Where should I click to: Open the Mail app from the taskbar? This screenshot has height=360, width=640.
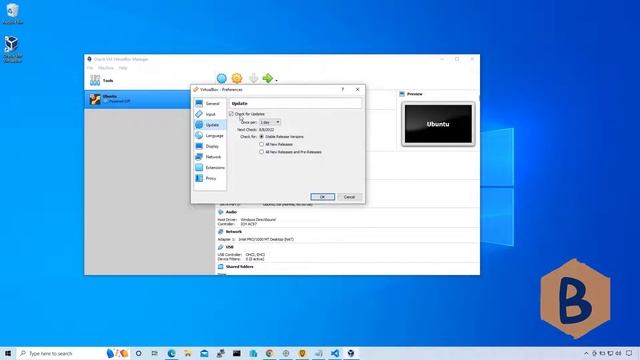(204, 353)
